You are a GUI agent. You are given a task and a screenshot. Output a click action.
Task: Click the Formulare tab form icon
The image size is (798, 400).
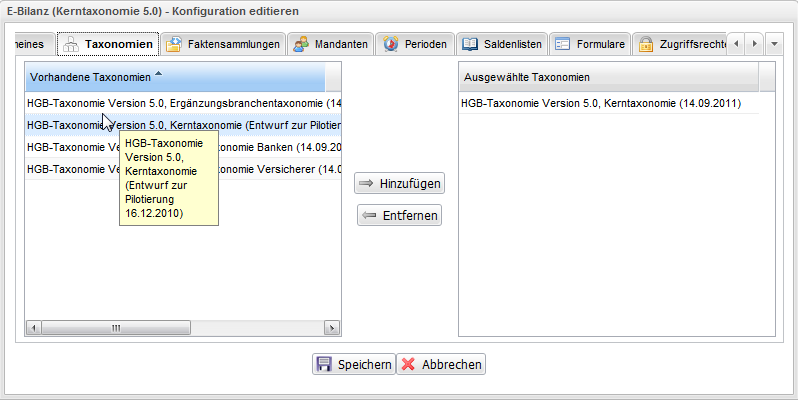pos(562,44)
